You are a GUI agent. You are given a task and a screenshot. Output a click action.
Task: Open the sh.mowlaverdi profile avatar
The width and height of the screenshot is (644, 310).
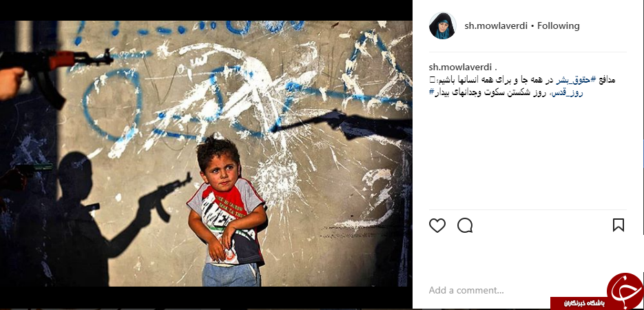pyautogui.click(x=442, y=26)
